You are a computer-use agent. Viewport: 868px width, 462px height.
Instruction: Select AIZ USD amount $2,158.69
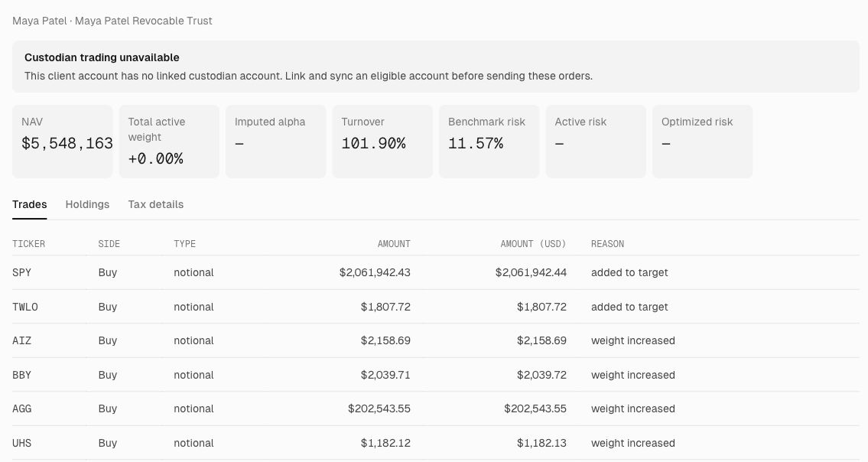[x=541, y=340]
